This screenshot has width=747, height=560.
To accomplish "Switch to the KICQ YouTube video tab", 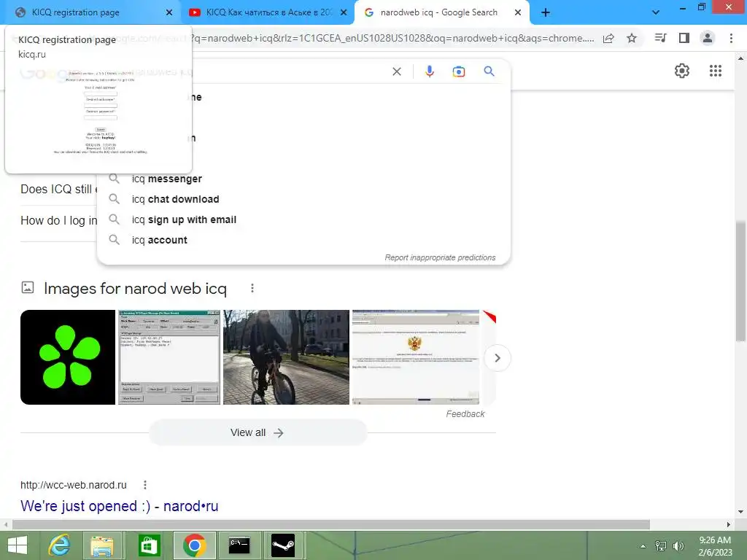I will (267, 12).
